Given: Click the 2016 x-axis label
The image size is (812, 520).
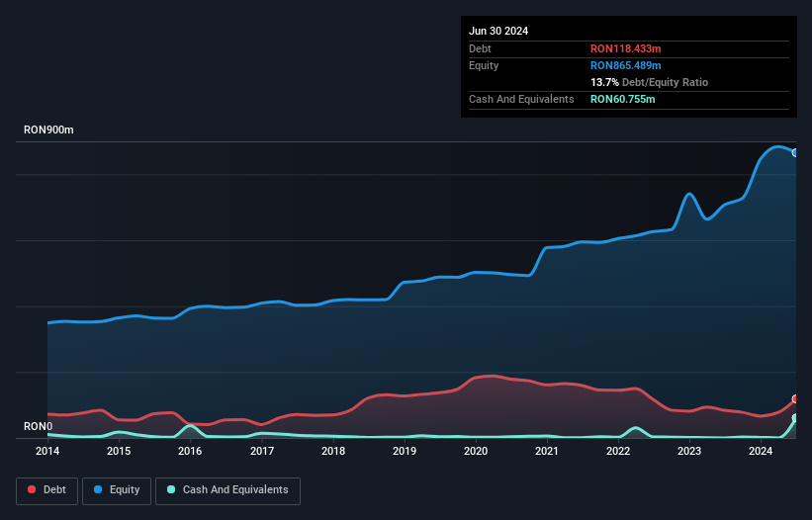Looking at the screenshot, I should pyautogui.click(x=190, y=451).
